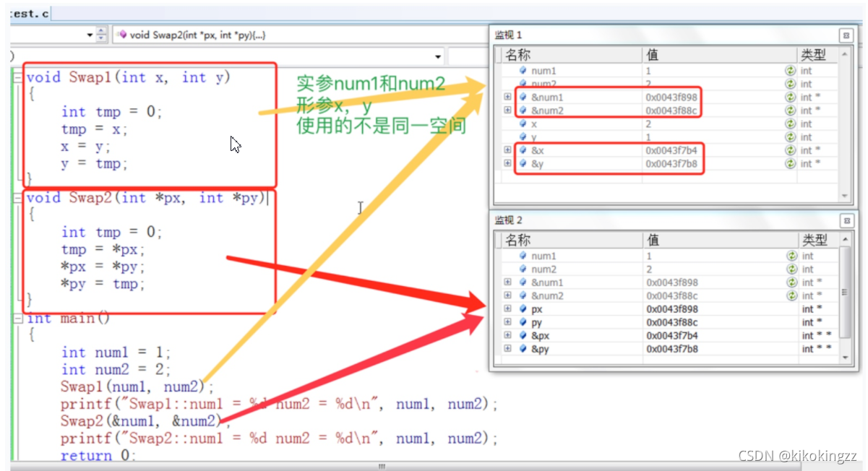Select the &py variable icon in 监视 2
The image size is (868, 471).
point(523,349)
